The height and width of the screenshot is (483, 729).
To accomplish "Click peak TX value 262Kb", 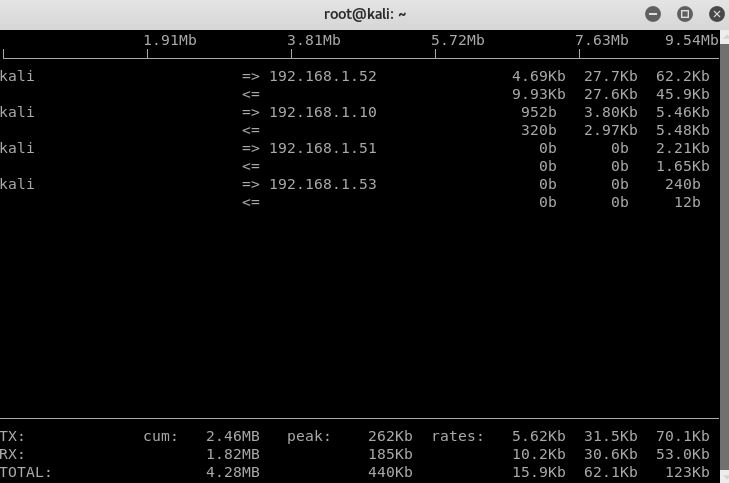I will tap(390, 436).
